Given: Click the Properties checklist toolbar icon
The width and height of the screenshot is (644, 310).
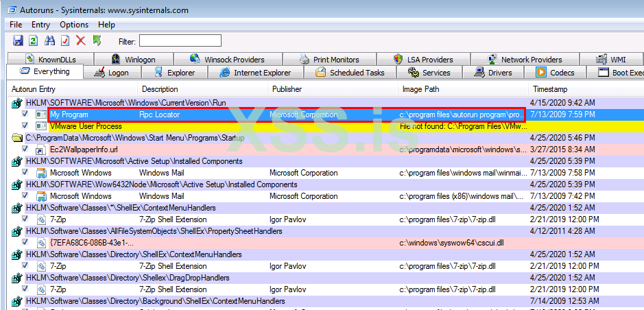Looking at the screenshot, I should [65, 40].
